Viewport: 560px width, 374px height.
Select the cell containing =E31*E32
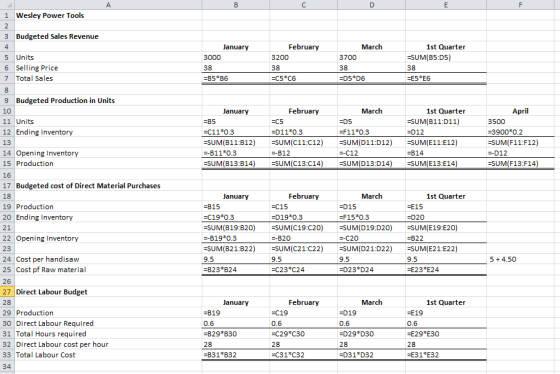pos(446,355)
